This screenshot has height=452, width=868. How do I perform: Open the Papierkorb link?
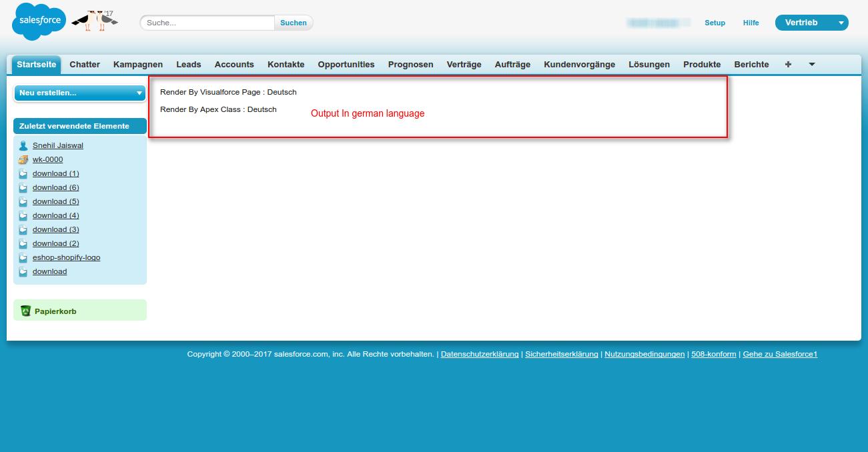tap(55, 311)
